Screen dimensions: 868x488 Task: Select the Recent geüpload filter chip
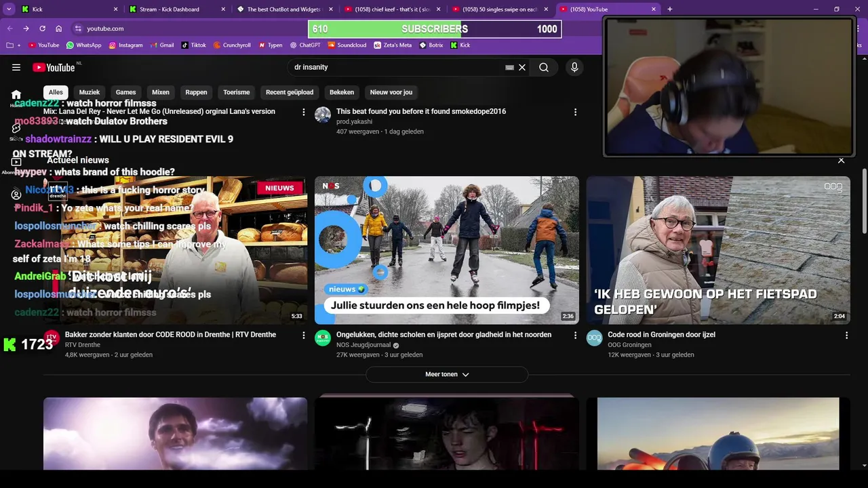pos(290,92)
